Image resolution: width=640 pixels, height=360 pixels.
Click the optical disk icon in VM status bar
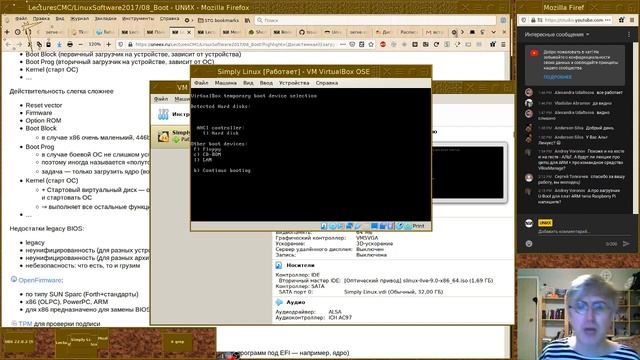(x=332, y=226)
